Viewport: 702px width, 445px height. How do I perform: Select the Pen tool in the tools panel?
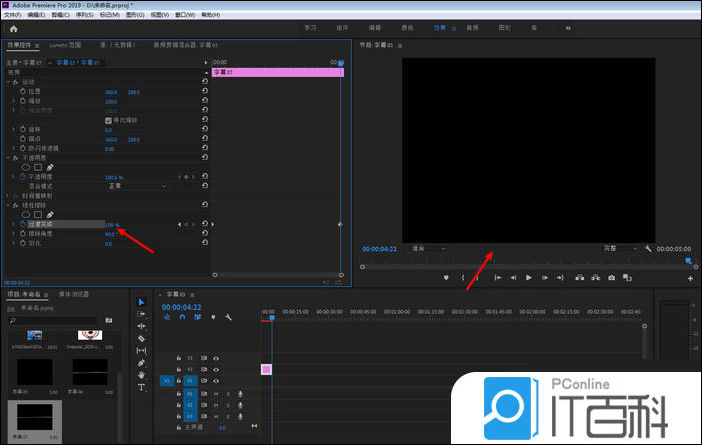point(141,362)
